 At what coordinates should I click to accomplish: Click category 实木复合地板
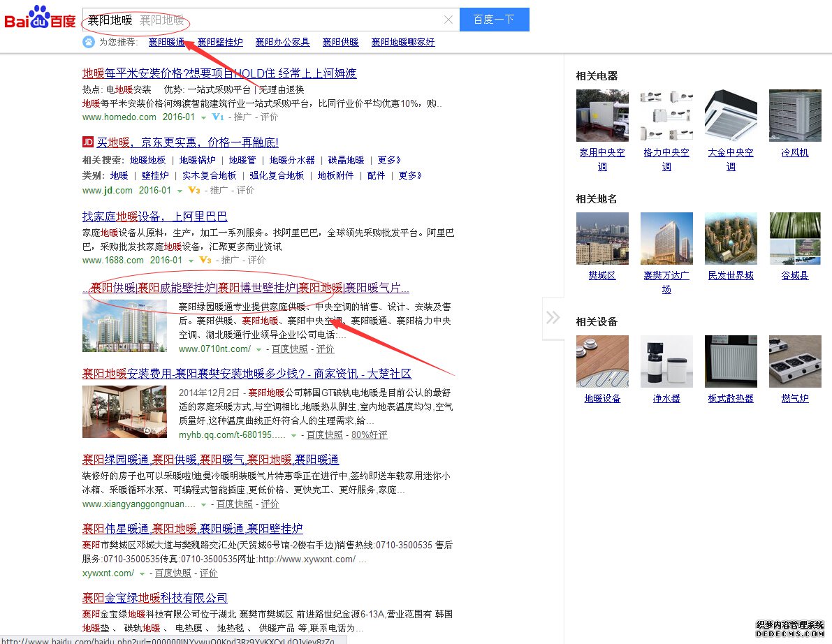point(209,175)
